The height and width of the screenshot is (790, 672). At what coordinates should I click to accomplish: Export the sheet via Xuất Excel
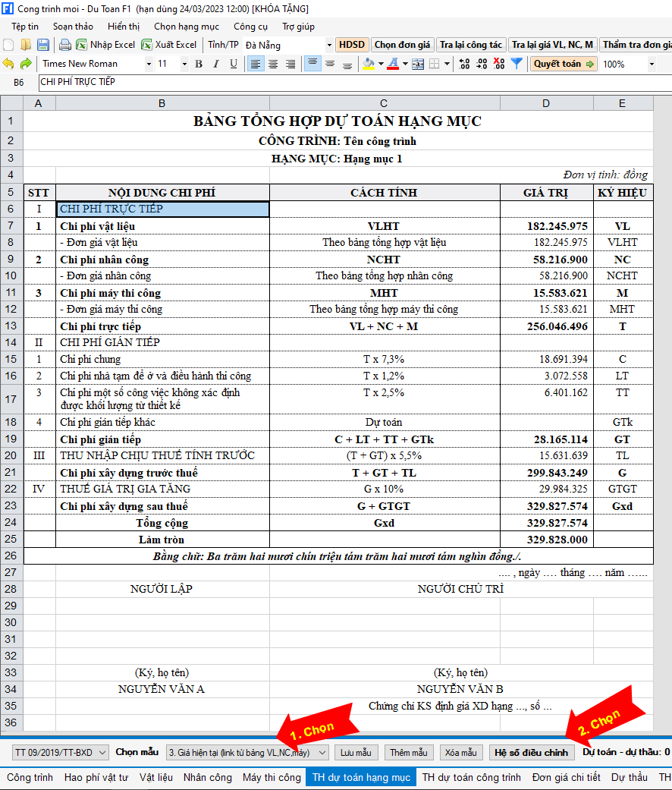coord(169,45)
